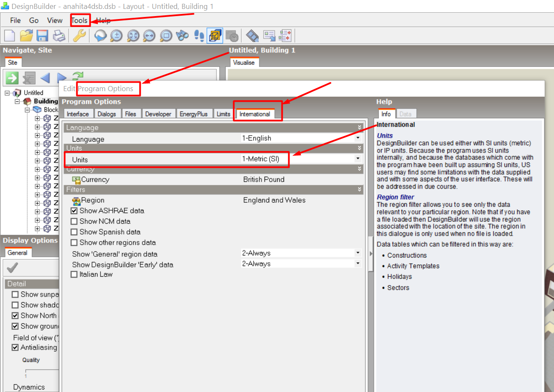
Task: Select the Developer tab
Action: pos(158,114)
